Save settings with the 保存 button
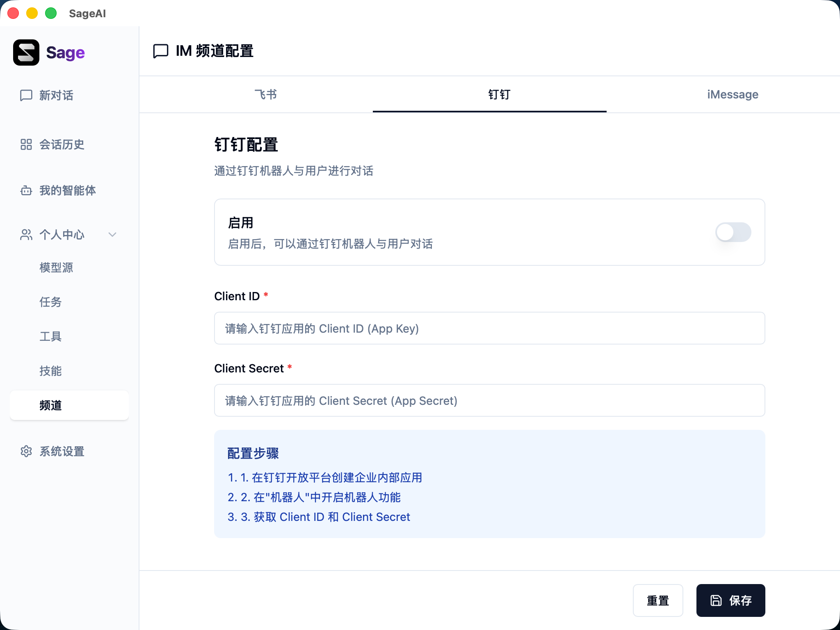This screenshot has height=630, width=840. tap(730, 600)
